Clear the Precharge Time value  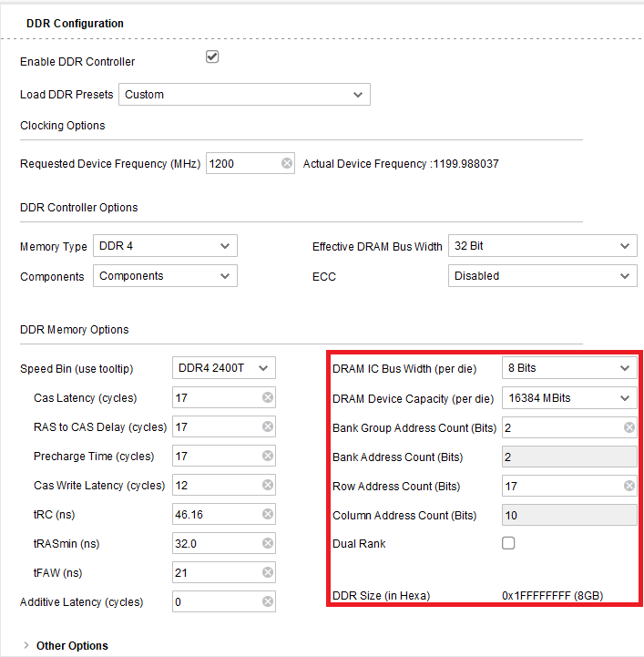(268, 457)
